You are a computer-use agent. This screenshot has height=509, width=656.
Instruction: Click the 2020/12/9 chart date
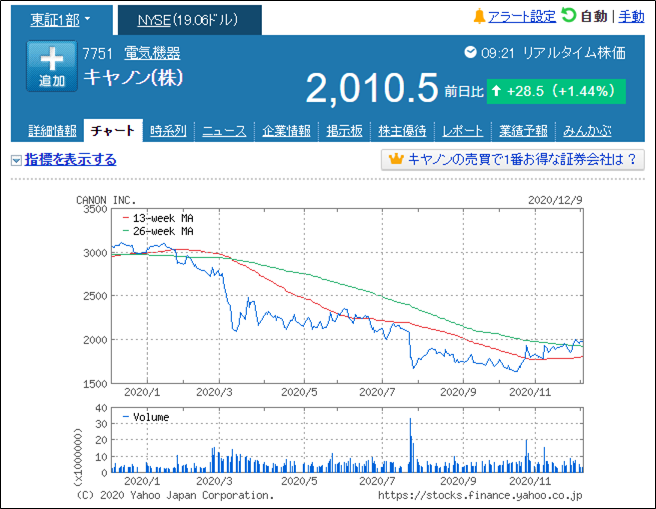[x=555, y=200]
